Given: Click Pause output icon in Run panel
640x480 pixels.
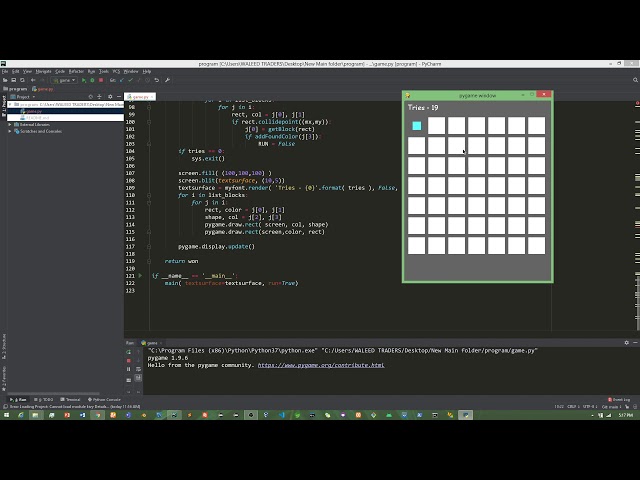Looking at the screenshot, I should tap(129, 369).
